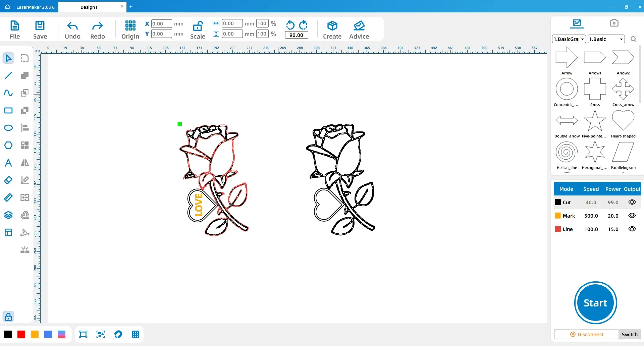The height and width of the screenshot is (346, 644).
Task: Expand the 1.BasicGraph category dropdown
Action: (x=569, y=39)
